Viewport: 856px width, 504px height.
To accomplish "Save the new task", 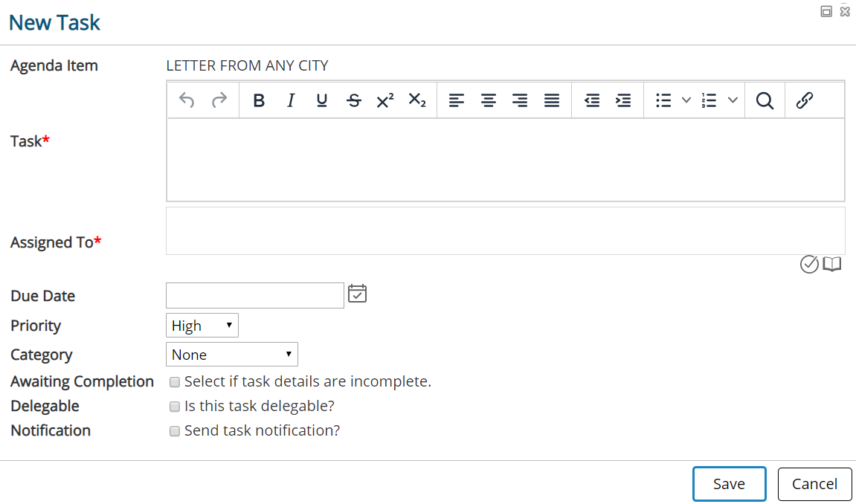I will (730, 484).
